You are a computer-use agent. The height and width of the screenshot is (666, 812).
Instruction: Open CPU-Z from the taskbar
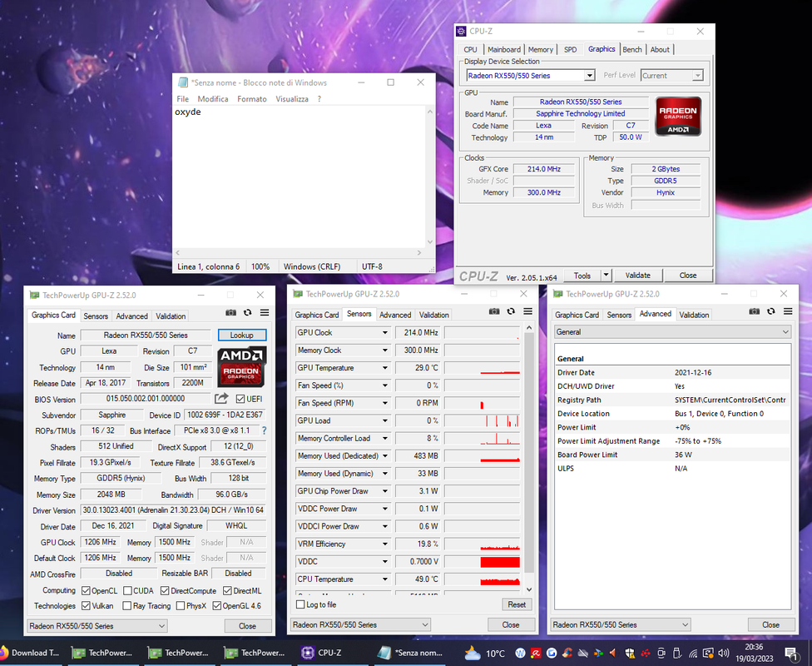click(322, 653)
